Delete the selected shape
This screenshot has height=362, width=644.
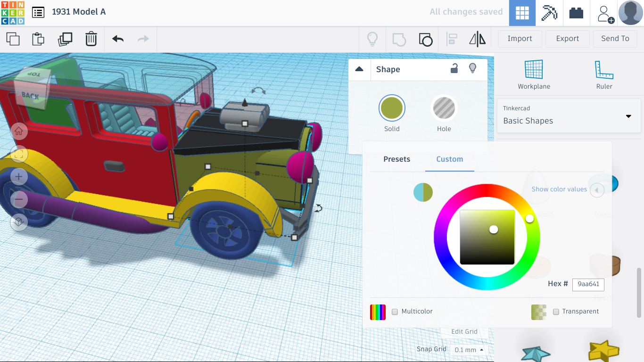point(91,39)
